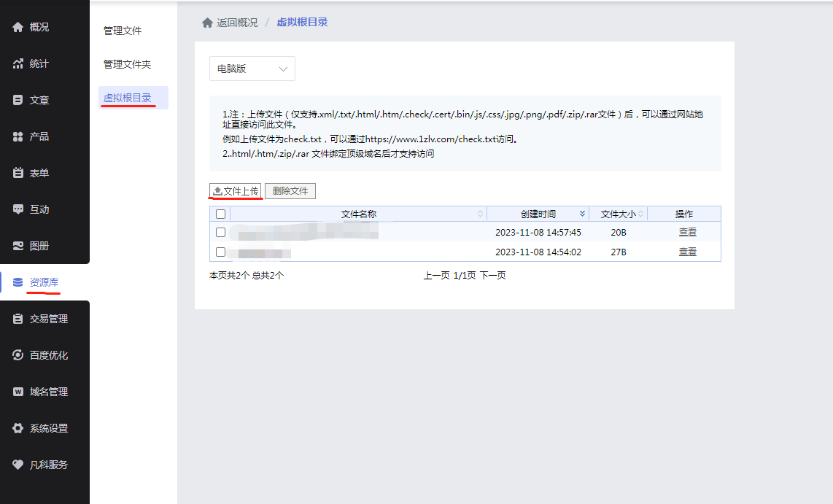Go to 上一页

click(x=437, y=275)
